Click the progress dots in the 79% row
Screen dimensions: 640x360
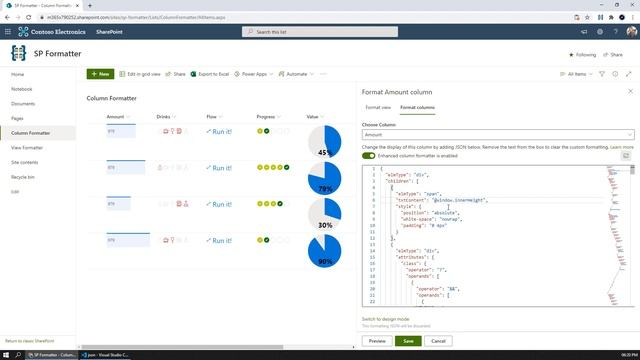tap(273, 167)
